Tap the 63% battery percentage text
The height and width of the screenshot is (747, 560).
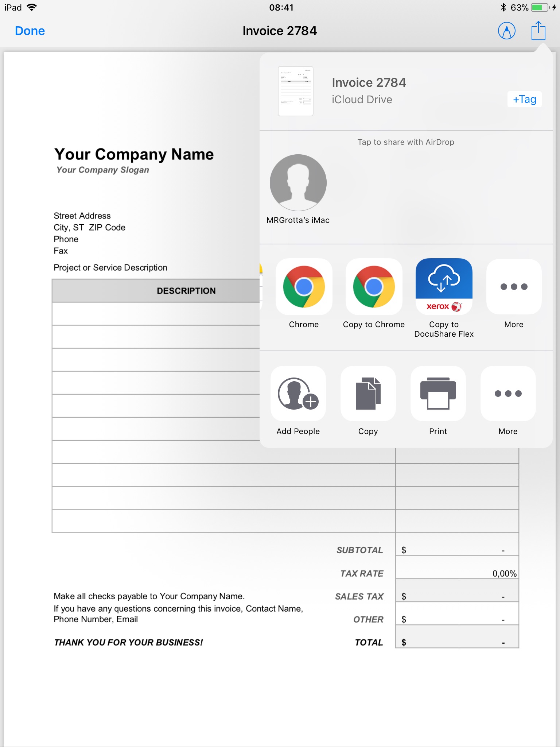pyautogui.click(x=519, y=7)
